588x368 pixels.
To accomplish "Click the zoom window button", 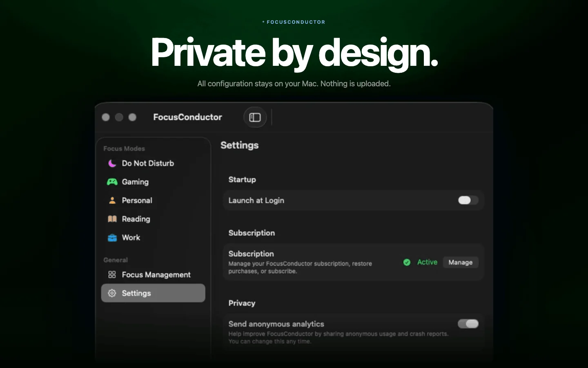I will point(132,117).
